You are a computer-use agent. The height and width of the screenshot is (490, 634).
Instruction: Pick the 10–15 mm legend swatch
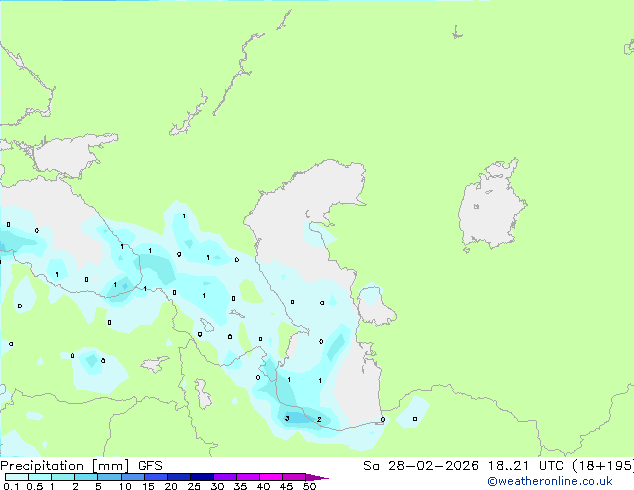(x=133, y=477)
